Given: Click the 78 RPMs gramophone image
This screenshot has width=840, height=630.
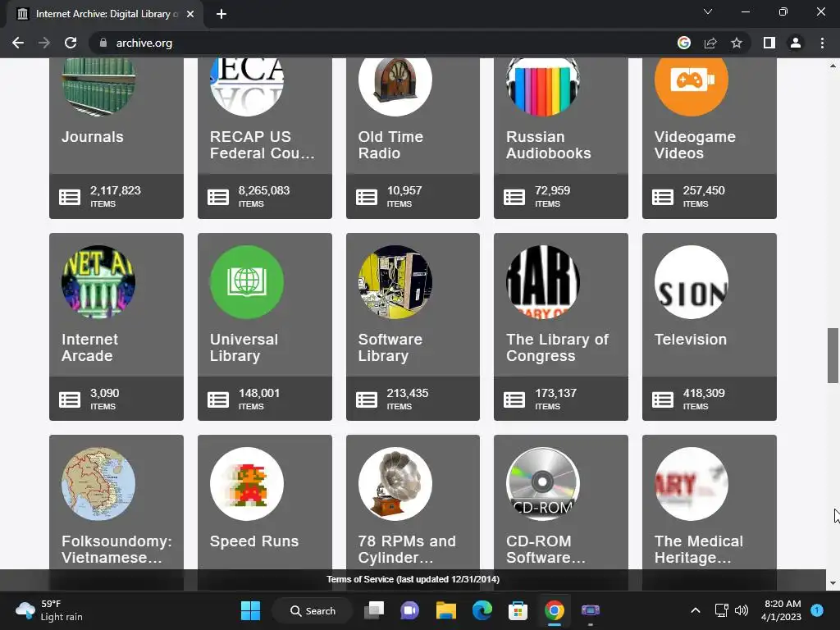Looking at the screenshot, I should pyautogui.click(x=395, y=484).
